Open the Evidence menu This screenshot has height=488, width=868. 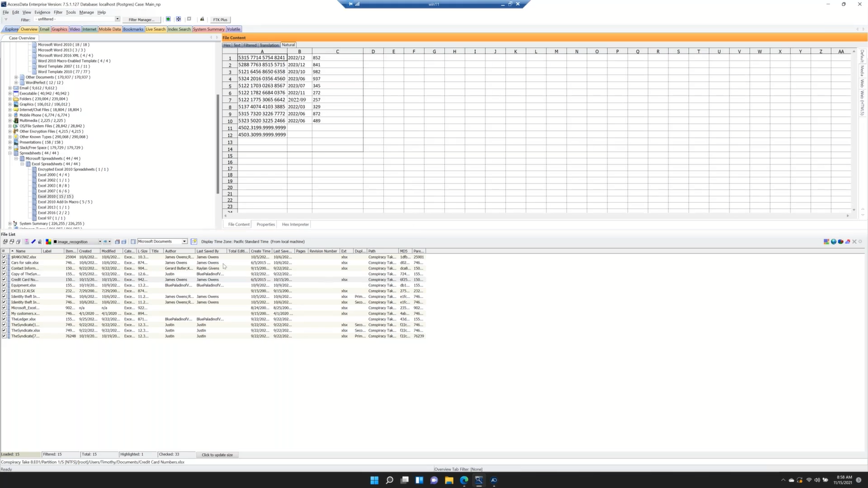42,12
